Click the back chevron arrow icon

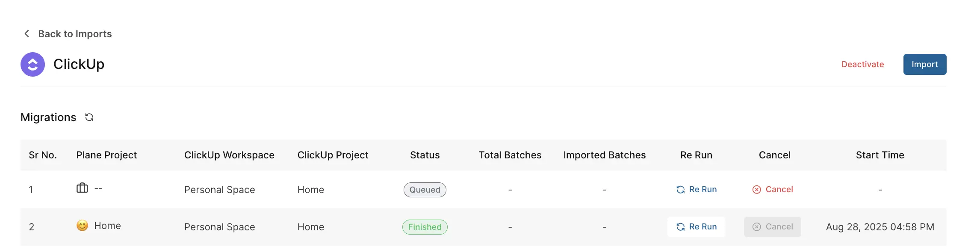27,33
